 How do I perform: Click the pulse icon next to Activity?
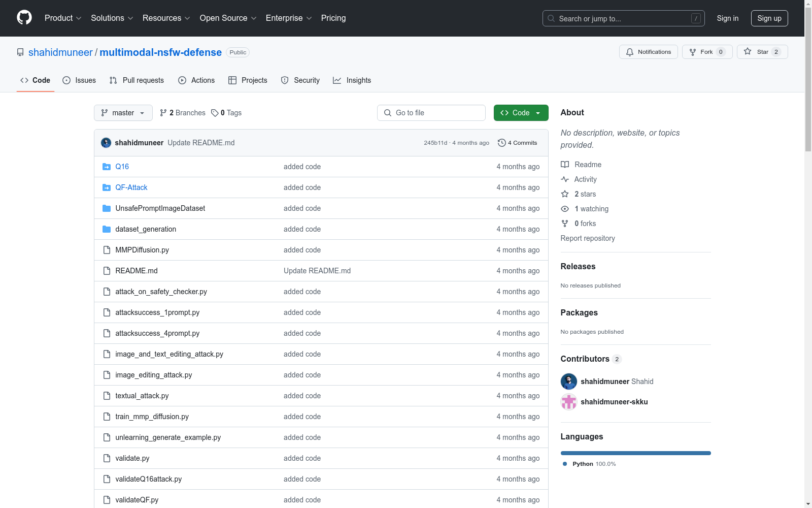click(x=565, y=179)
